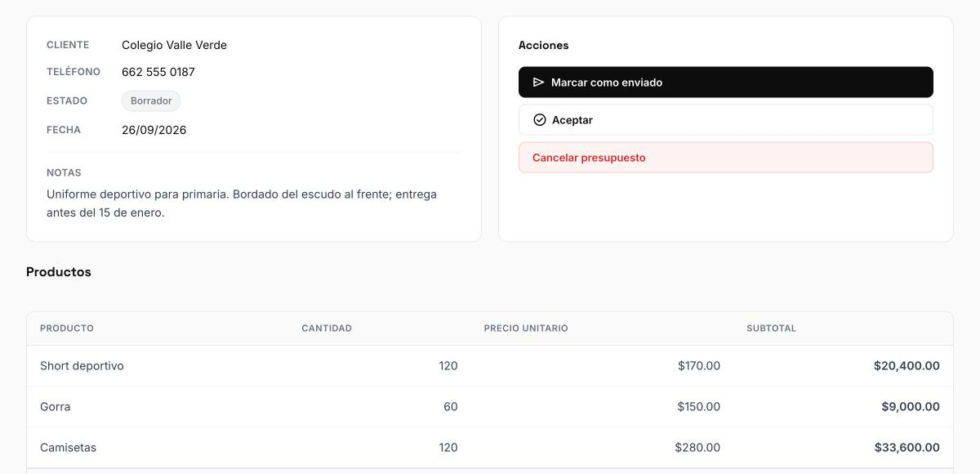Click subtotal $9,000.00
Screen dimensions: 980x474
click(x=911, y=407)
